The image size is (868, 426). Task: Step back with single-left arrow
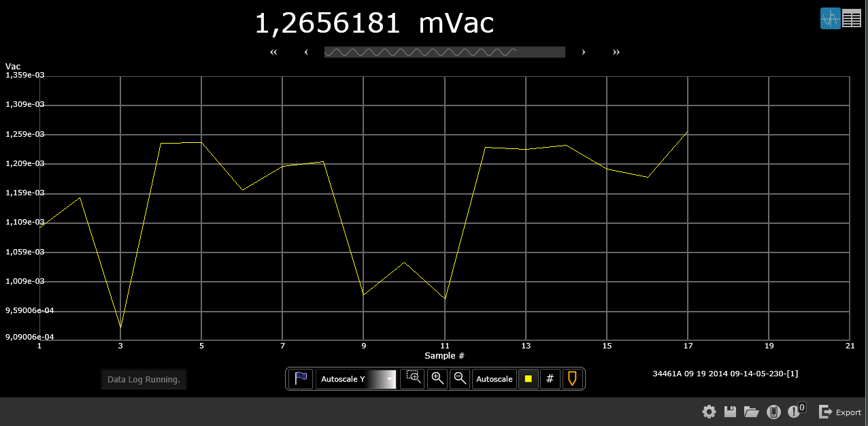(306, 52)
